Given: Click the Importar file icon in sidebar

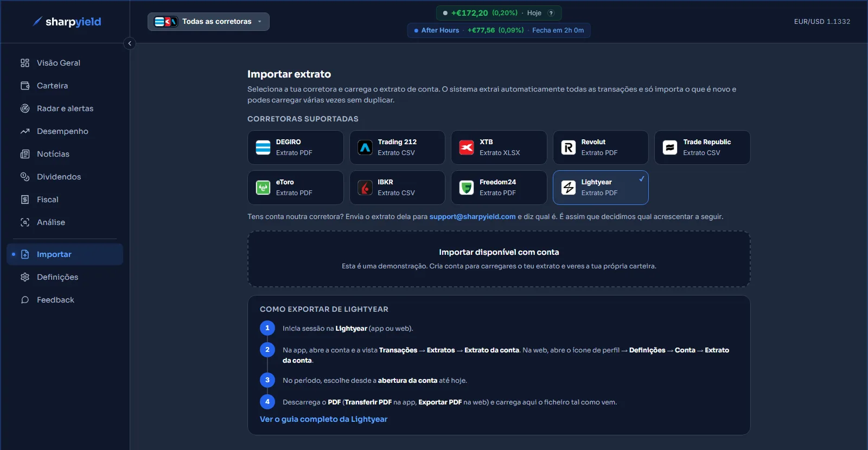Looking at the screenshot, I should 25,254.
